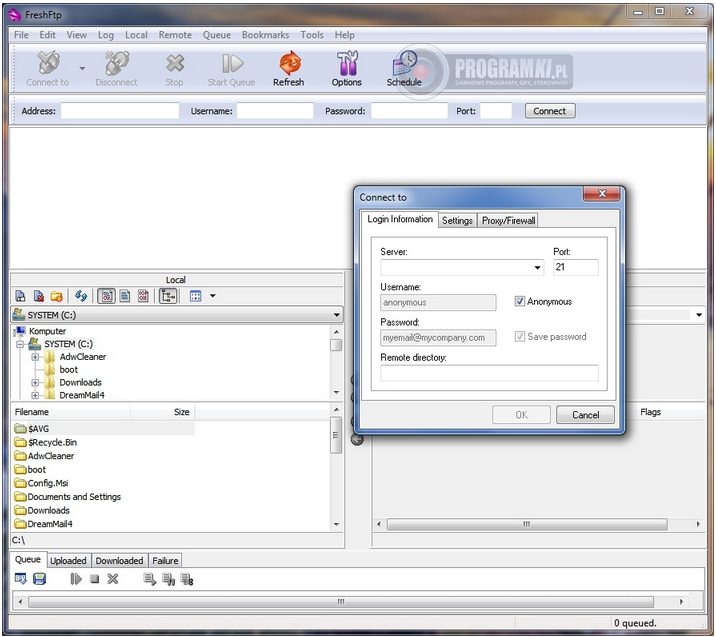Click the Disconnect toolbar icon
The image size is (716, 637).
point(116,63)
